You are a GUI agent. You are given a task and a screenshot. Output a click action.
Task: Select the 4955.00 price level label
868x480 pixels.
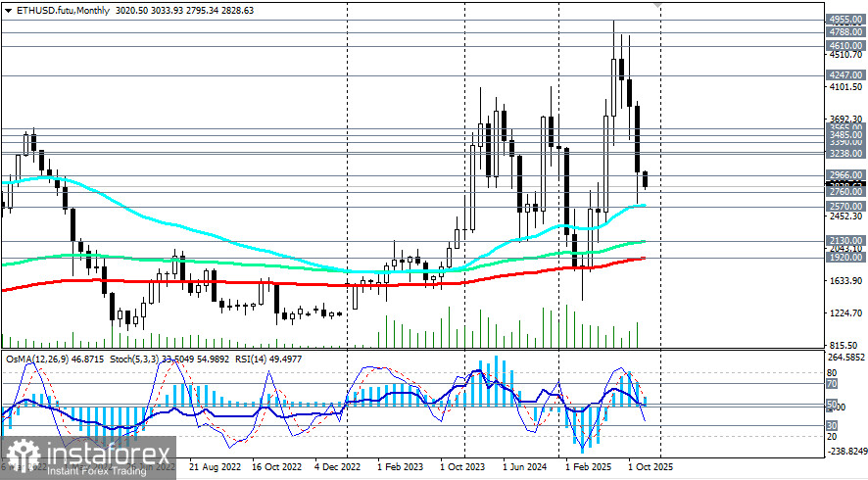coord(845,20)
